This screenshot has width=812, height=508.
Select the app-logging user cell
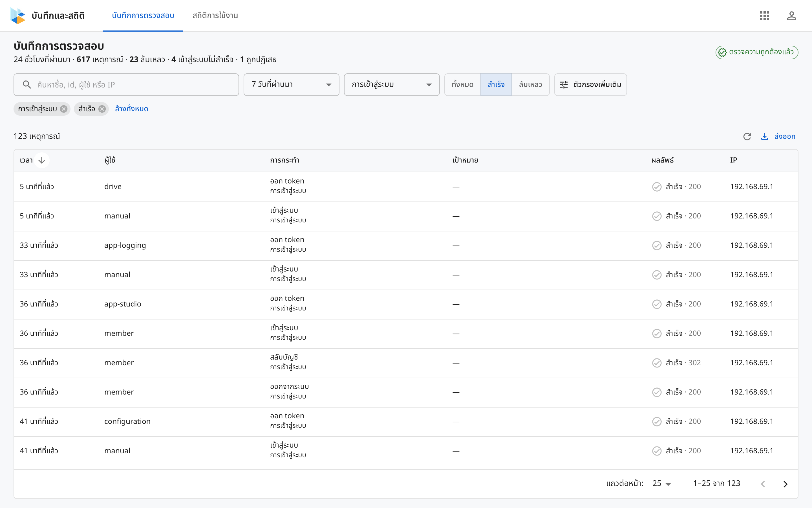(125, 246)
